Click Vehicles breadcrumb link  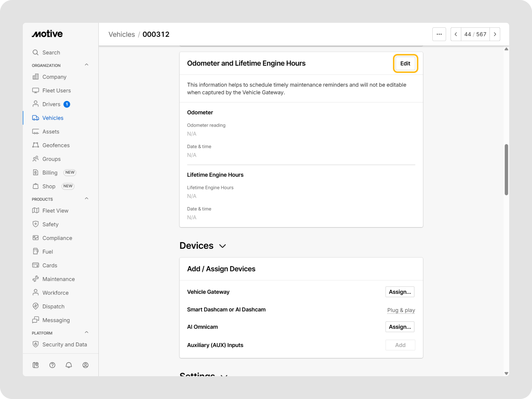121,34
